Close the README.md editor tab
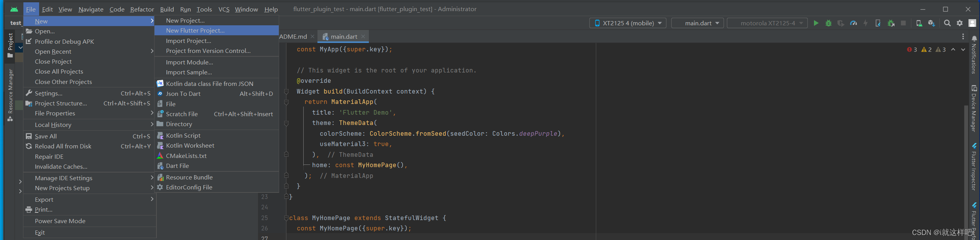The image size is (980, 240). (x=312, y=36)
